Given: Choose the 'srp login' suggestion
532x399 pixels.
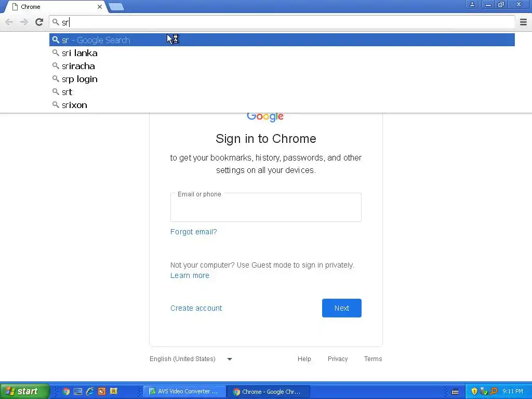Looking at the screenshot, I should [x=282, y=79].
